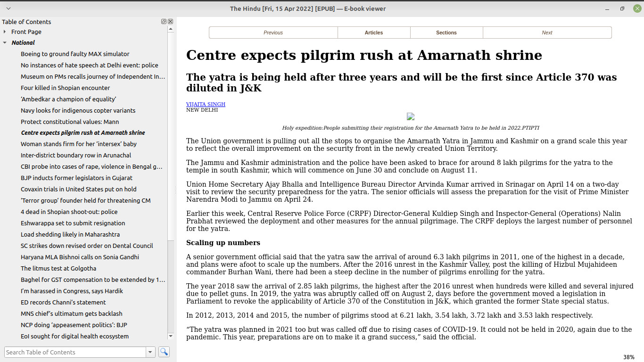
Task: Open 'CBI probe into cases of rape' article
Action: pyautogui.click(x=91, y=166)
